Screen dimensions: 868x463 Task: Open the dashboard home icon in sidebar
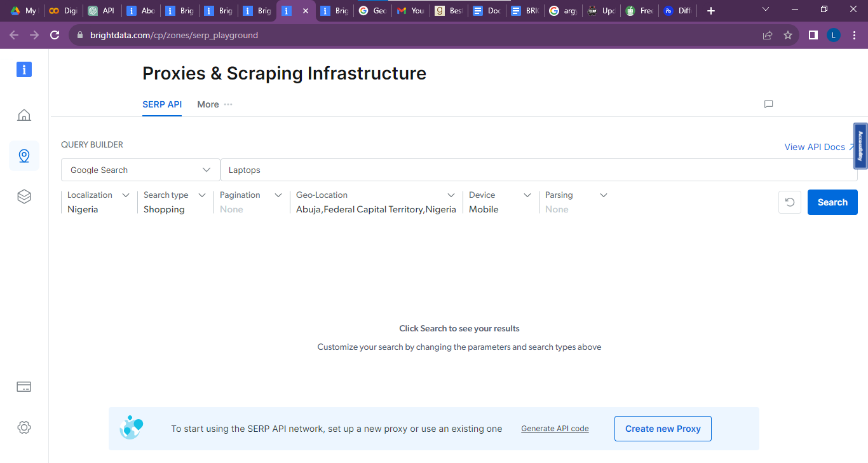(x=24, y=115)
